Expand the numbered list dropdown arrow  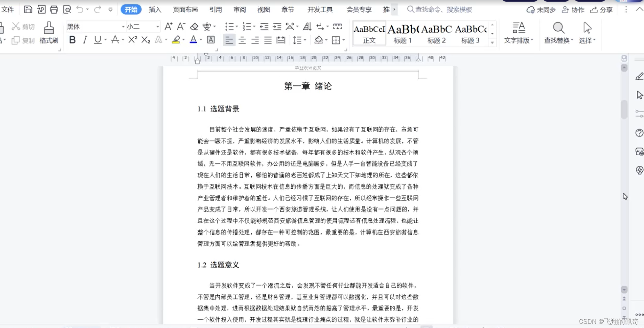[254, 26]
